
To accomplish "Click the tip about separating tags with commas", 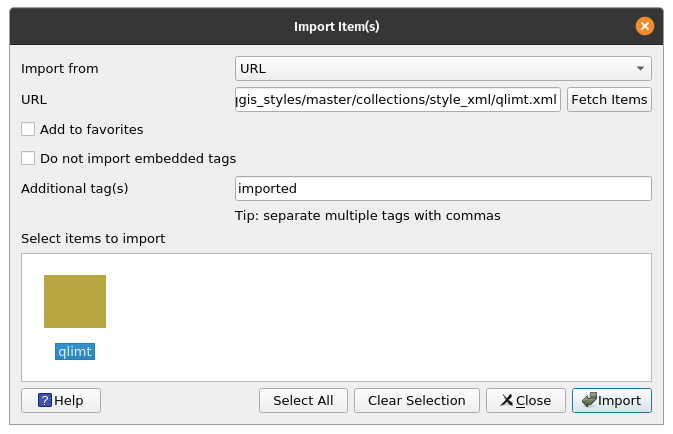I will tap(368, 215).
